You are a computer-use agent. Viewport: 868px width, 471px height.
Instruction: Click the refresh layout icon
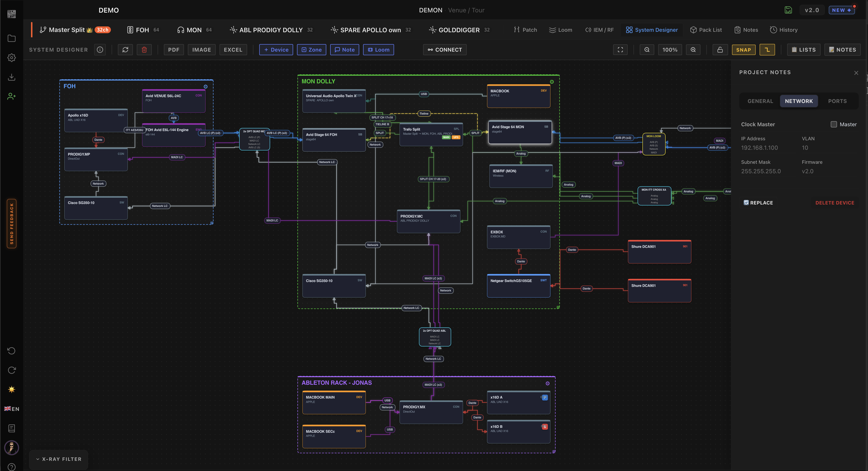(125, 50)
